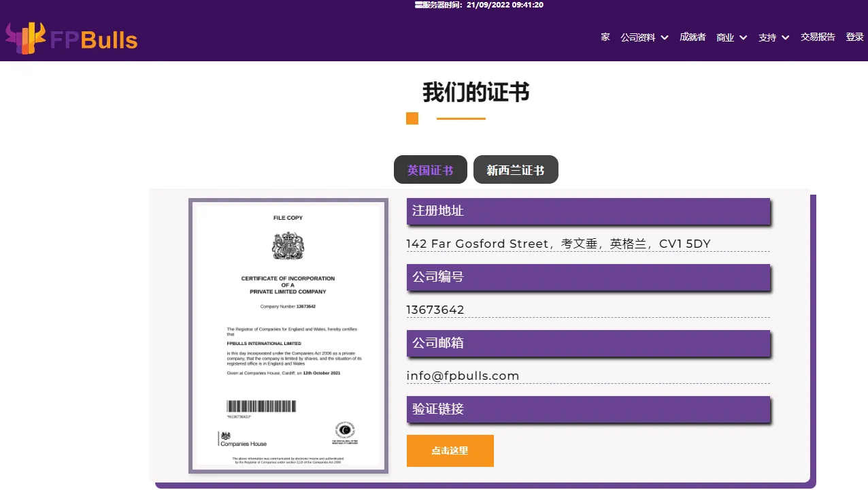The width and height of the screenshot is (868, 490).
Task: Click the orange 点击这里 button
Action: (x=450, y=451)
